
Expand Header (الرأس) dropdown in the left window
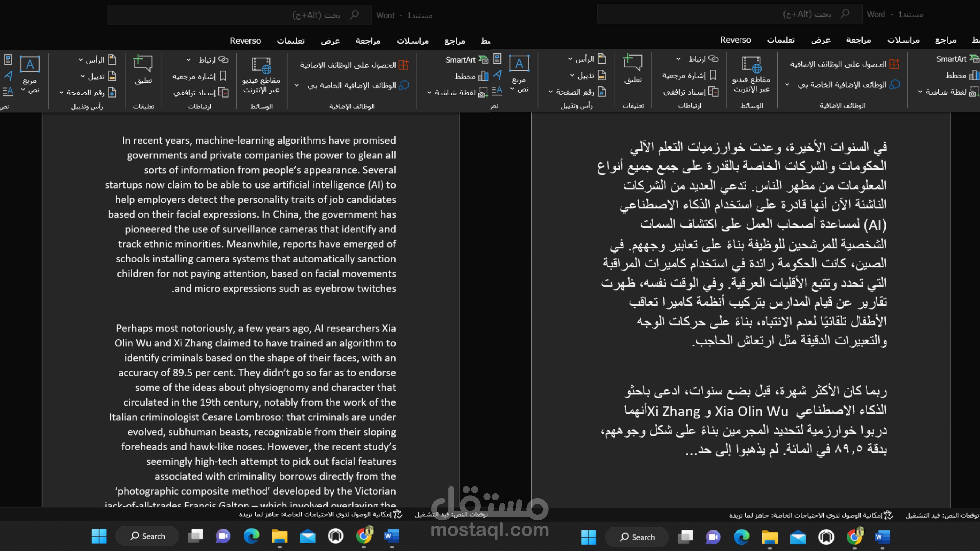pyautogui.click(x=81, y=60)
